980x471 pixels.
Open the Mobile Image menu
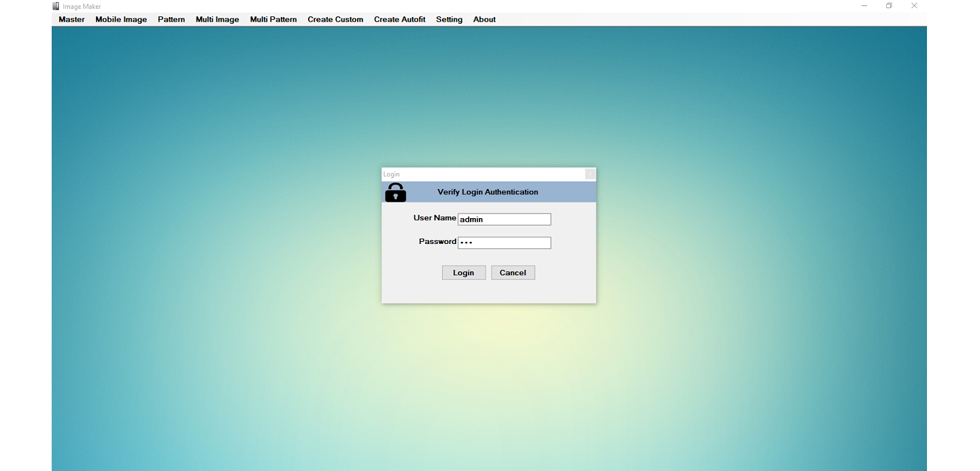121,20
